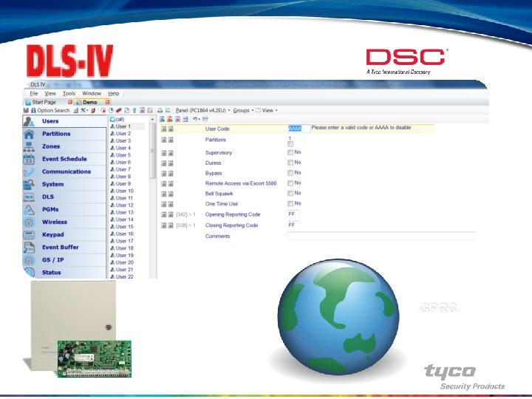Click the red arrow icon above User Code

[170, 119]
